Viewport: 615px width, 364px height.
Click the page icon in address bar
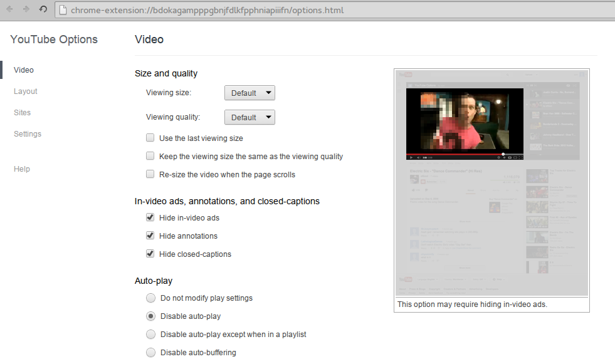tap(63, 11)
